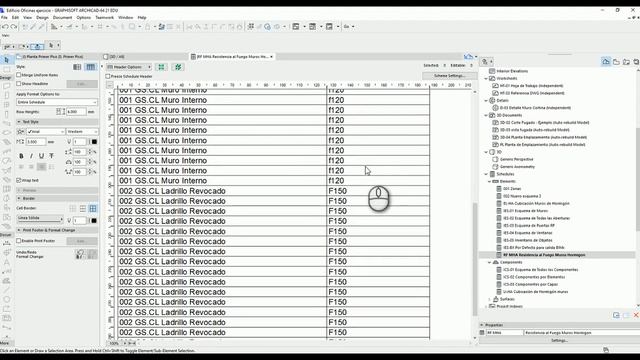Toggle Freeze Schedule Header checkbox
Viewport: 640px width, 360px height.
[x=108, y=76]
